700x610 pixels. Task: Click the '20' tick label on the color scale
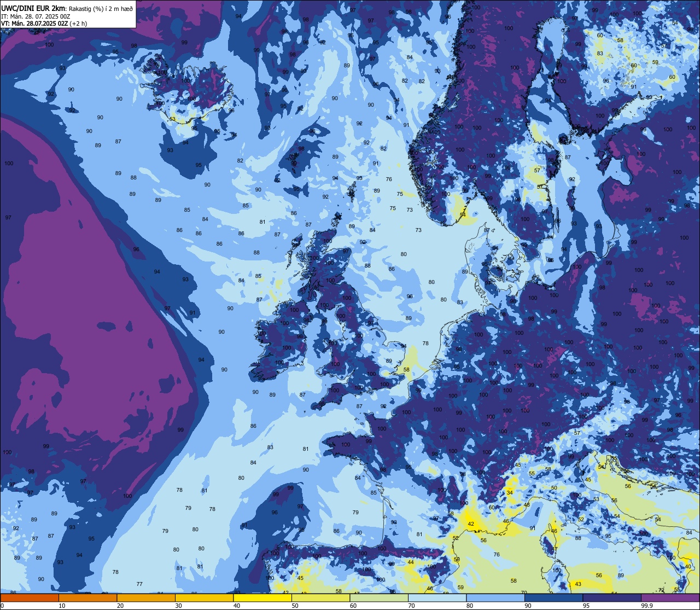coord(120,606)
